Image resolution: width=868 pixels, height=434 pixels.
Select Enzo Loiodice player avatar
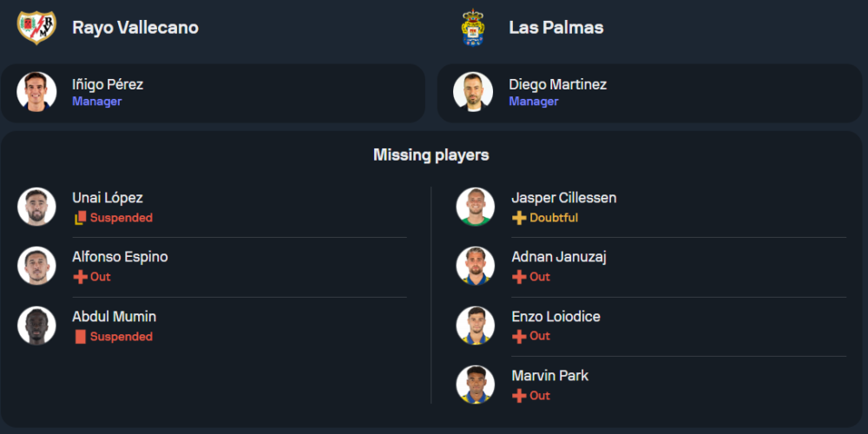(x=476, y=325)
